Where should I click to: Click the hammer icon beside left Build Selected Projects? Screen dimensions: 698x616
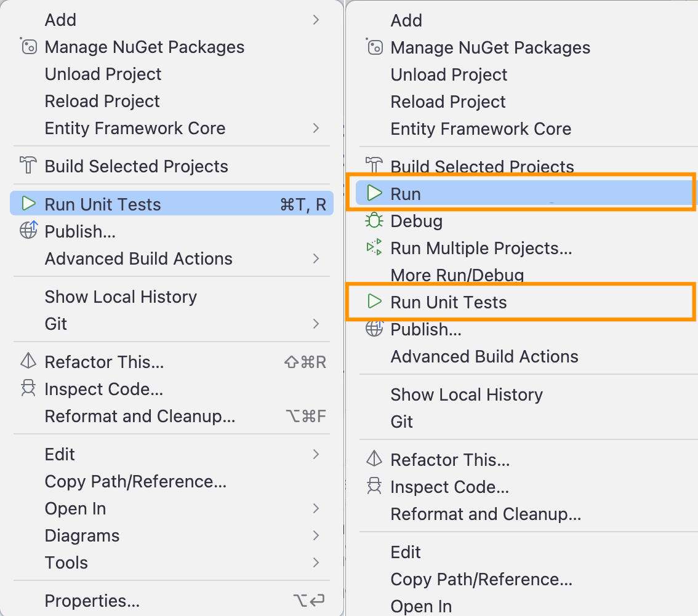[x=28, y=165]
